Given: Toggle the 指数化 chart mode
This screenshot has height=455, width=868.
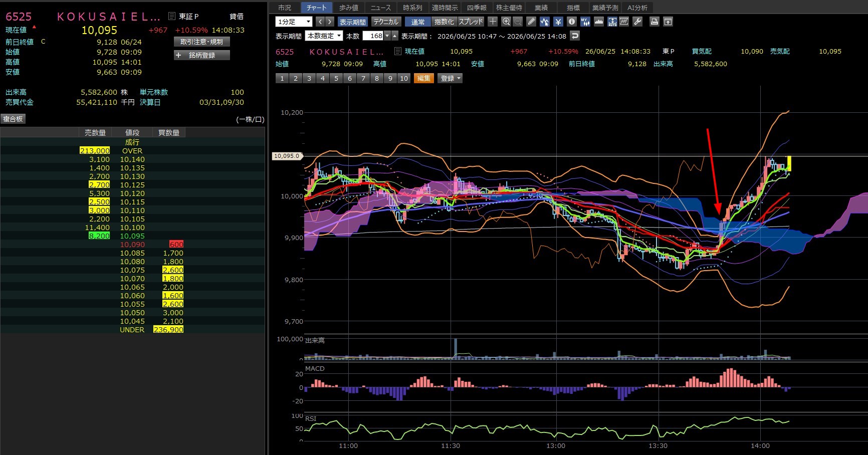Looking at the screenshot, I should [x=445, y=22].
